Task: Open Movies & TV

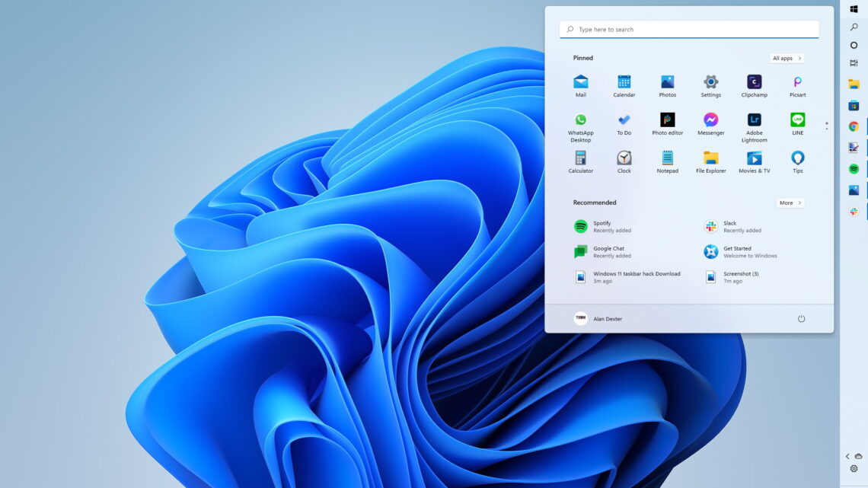Action: tap(754, 158)
